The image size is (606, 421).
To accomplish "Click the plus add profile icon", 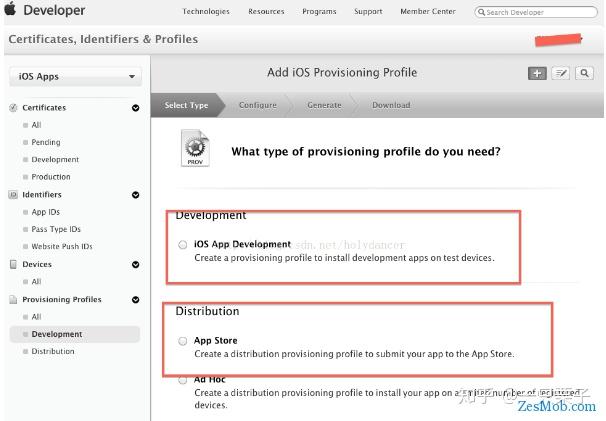I will (x=537, y=73).
